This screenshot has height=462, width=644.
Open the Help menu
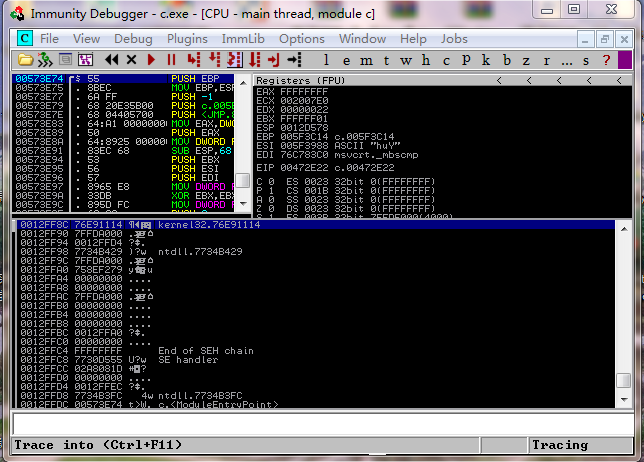pos(413,39)
